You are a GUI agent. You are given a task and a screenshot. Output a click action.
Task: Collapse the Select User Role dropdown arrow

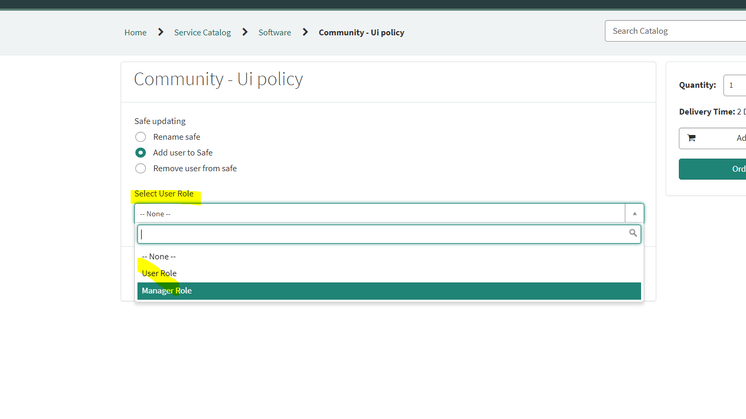(x=633, y=213)
